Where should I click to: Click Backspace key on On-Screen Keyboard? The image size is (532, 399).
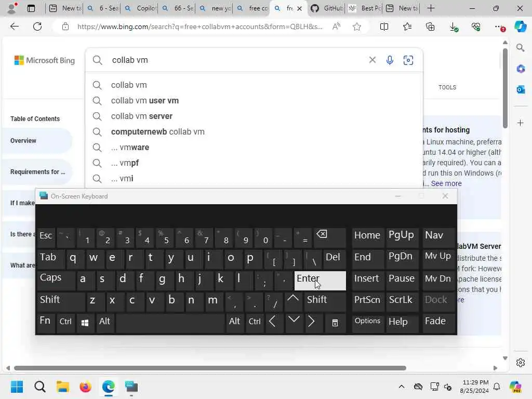click(x=330, y=237)
